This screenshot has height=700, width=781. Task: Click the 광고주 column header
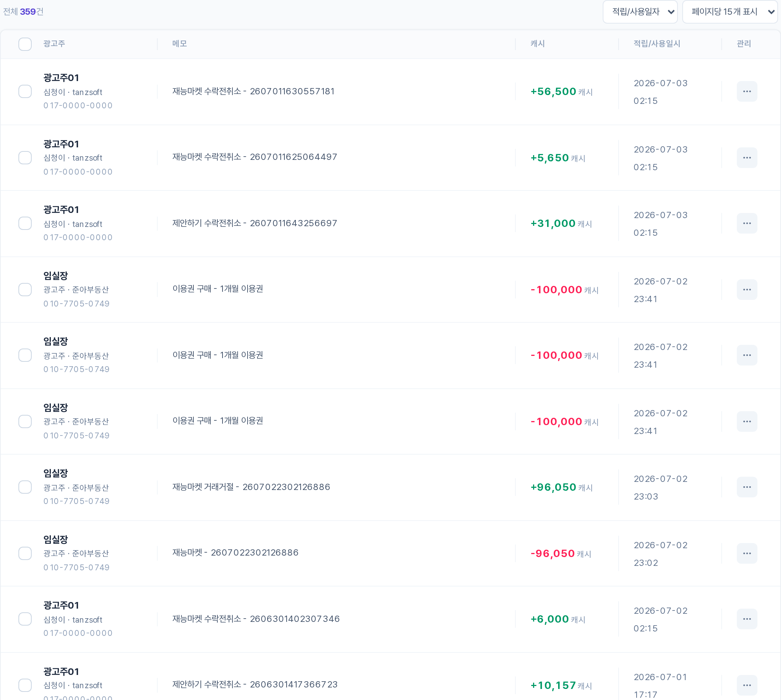[54, 43]
